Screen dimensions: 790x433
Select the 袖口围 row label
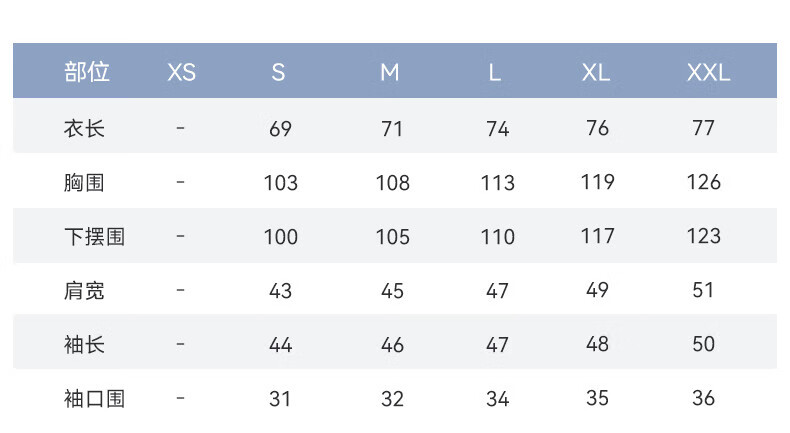pos(94,399)
